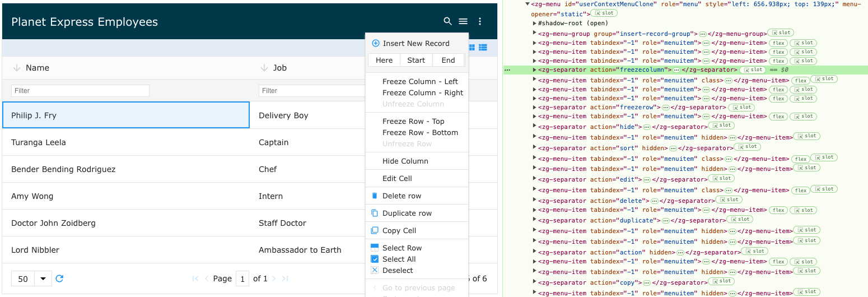Click the refresh icon beside page size

(59, 279)
